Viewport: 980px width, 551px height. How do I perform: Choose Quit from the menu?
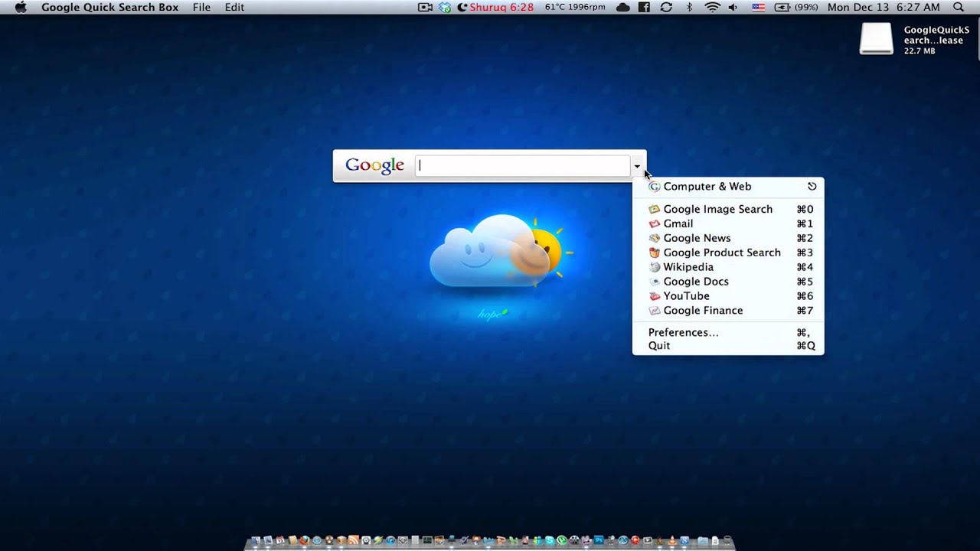pos(728,346)
